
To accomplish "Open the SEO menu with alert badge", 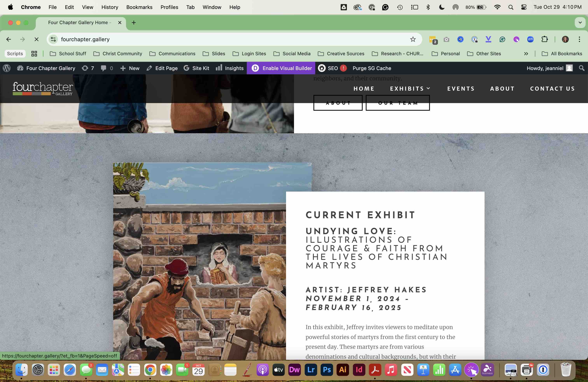I will (x=332, y=68).
